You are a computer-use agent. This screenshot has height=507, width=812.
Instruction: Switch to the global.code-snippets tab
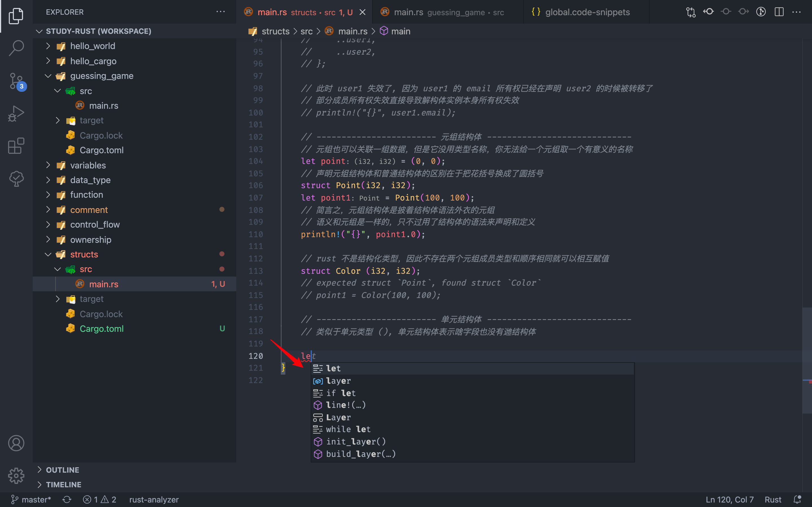pos(588,12)
